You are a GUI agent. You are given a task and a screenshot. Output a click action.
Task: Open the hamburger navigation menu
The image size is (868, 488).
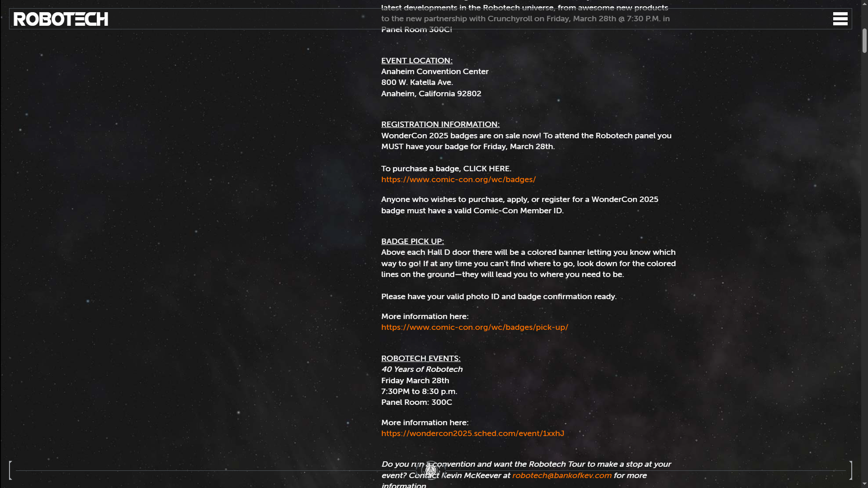(840, 19)
